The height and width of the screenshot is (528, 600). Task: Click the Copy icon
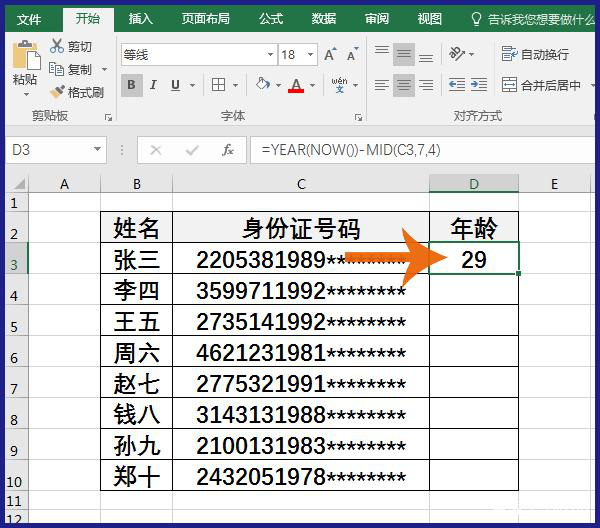(x=56, y=69)
